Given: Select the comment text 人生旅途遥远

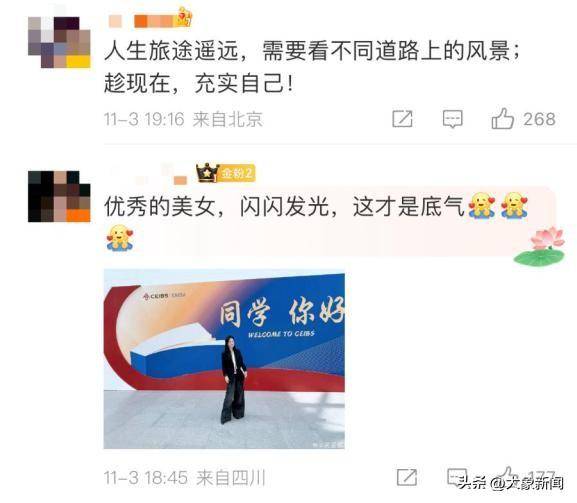Looking at the screenshot, I should pyautogui.click(x=171, y=50).
